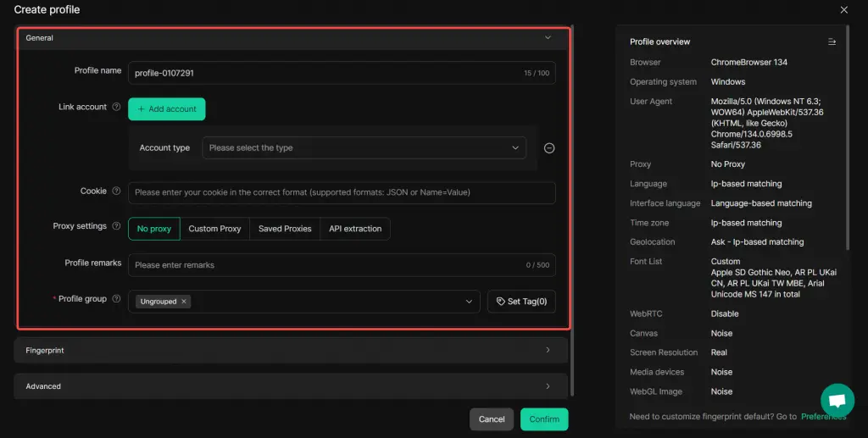Click the Add account button
This screenshot has width=868, height=438.
[167, 109]
